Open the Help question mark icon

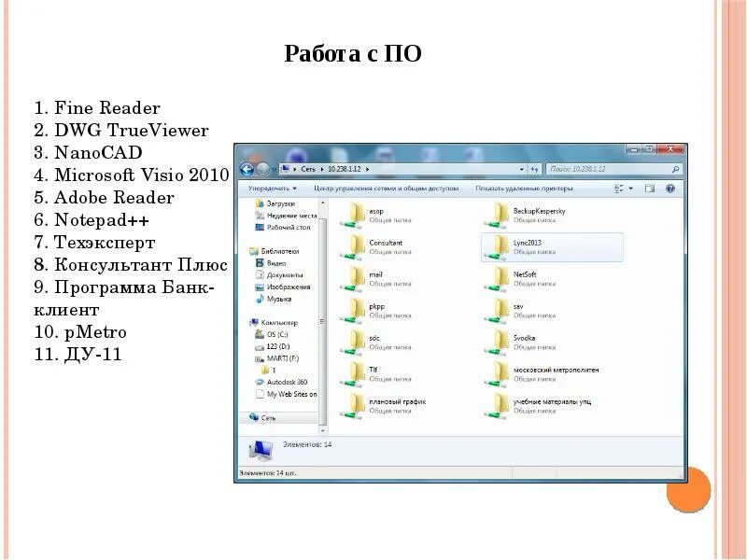click(x=670, y=189)
